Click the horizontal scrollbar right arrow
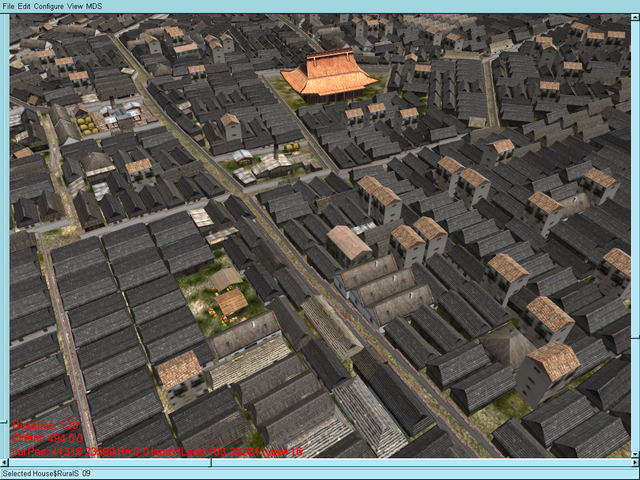Viewport: 640px width, 480px height. coord(635,463)
